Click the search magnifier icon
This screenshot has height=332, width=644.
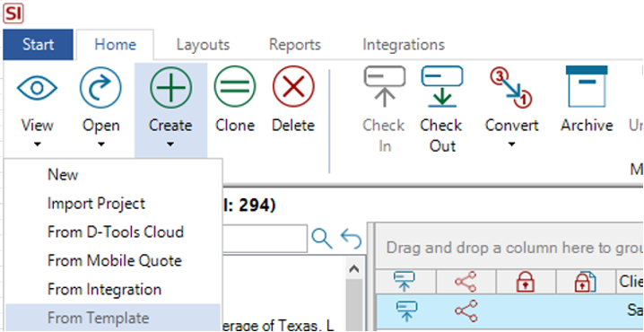click(322, 239)
